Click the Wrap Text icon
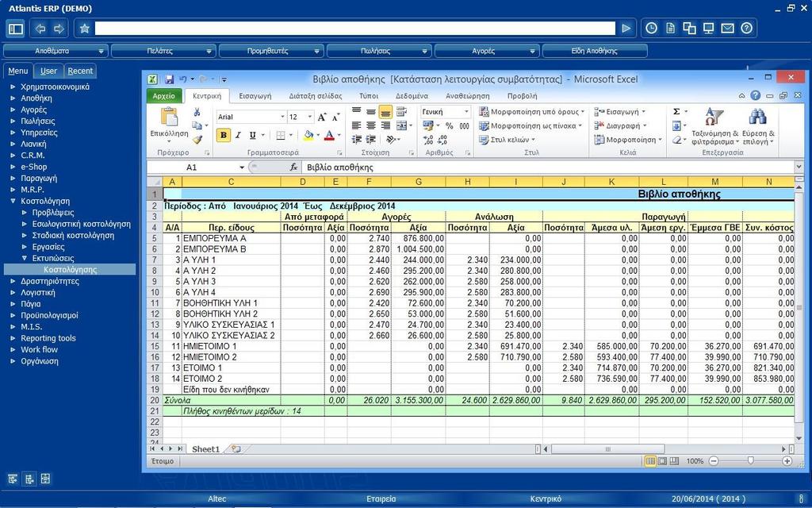 [x=401, y=111]
